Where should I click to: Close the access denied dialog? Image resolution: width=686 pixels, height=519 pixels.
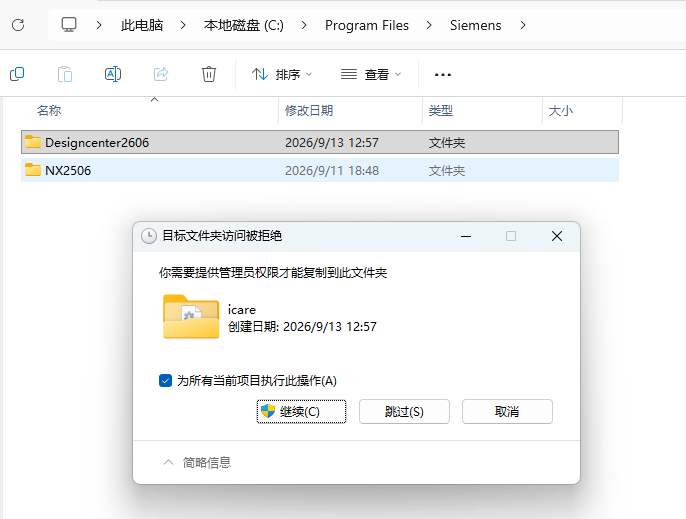tap(557, 236)
